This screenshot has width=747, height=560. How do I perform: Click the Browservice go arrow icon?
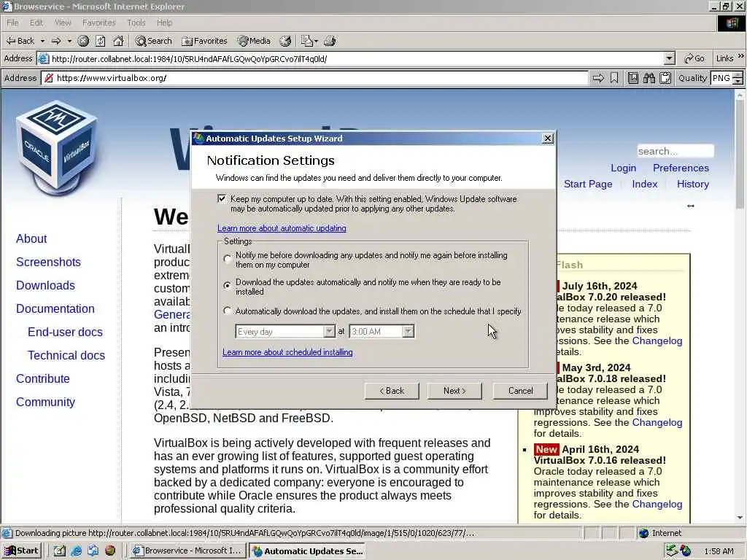[598, 78]
